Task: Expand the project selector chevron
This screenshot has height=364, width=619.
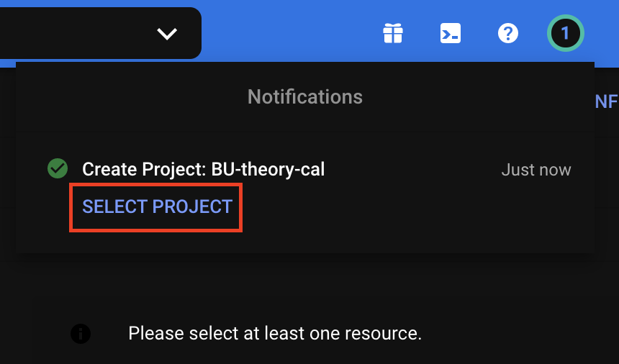Action: pos(167,34)
